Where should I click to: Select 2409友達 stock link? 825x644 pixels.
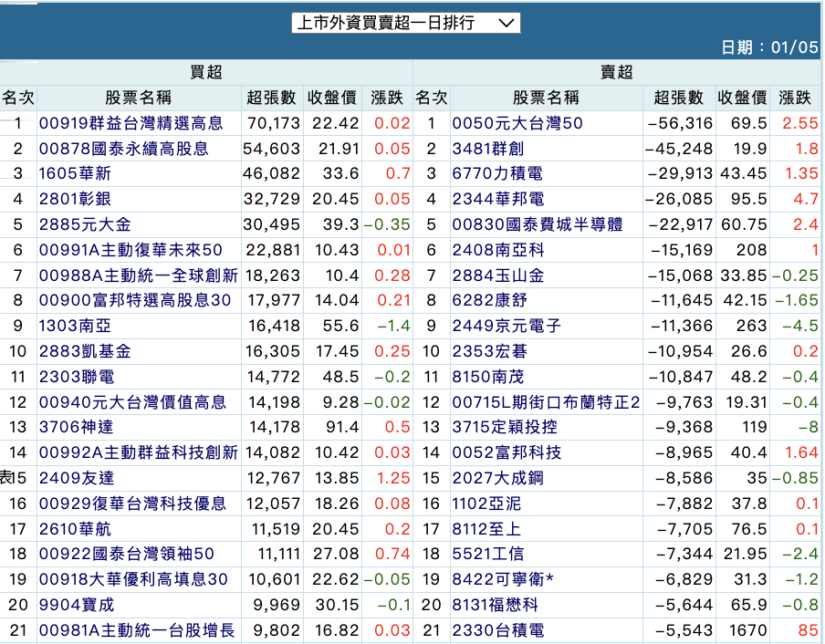click(x=75, y=478)
